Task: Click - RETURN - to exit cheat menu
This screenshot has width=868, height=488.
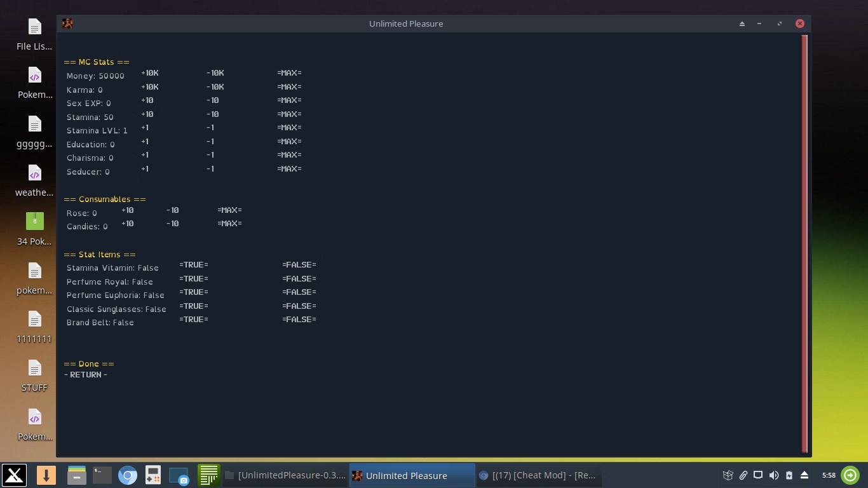Action: tap(86, 375)
